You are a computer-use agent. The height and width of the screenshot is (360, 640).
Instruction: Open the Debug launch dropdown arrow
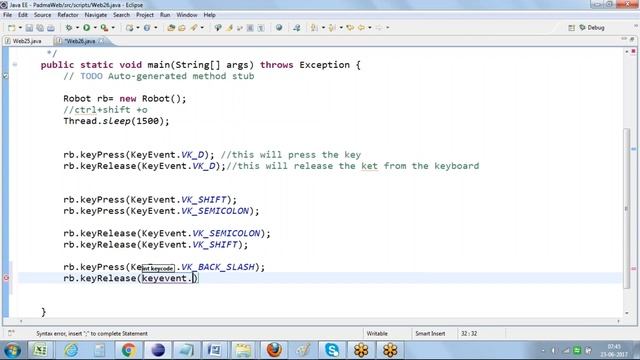tap(77, 28)
